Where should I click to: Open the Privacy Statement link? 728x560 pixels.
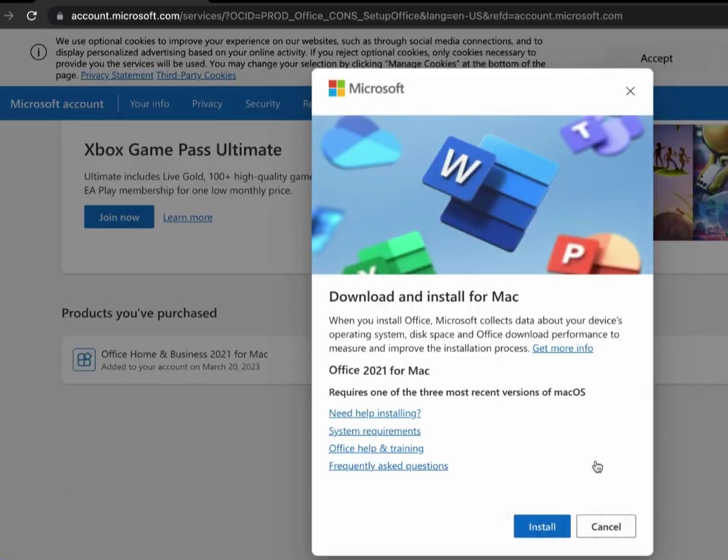pyautogui.click(x=117, y=75)
